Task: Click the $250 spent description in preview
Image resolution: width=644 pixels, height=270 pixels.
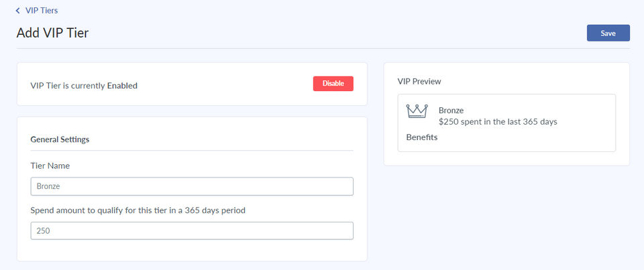Action: [x=498, y=122]
